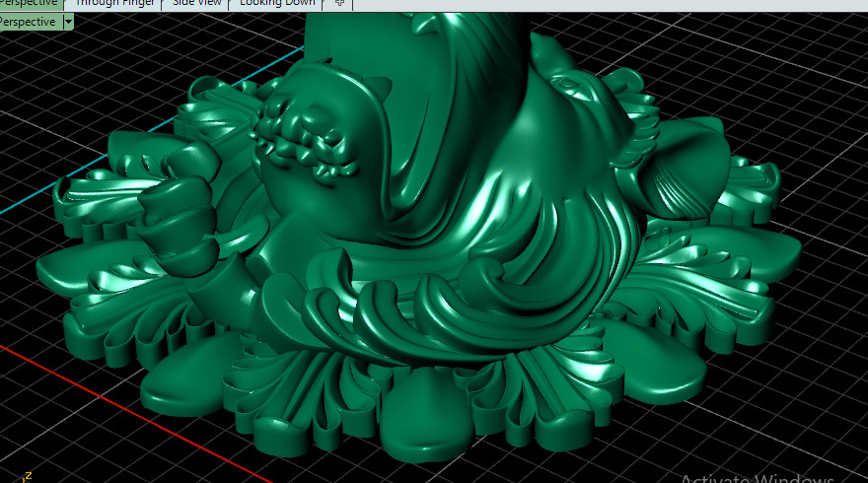Switch to the Side View viewport tab
This screenshot has height=483, width=868.
(196, 3)
